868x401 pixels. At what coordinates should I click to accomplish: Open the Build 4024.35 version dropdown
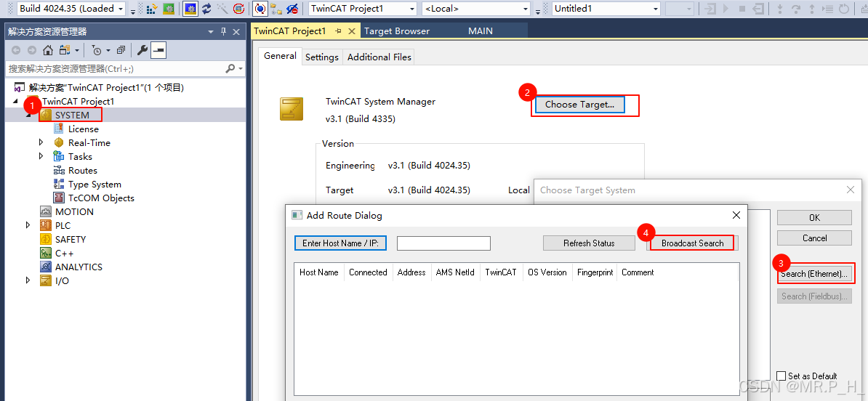(120, 9)
